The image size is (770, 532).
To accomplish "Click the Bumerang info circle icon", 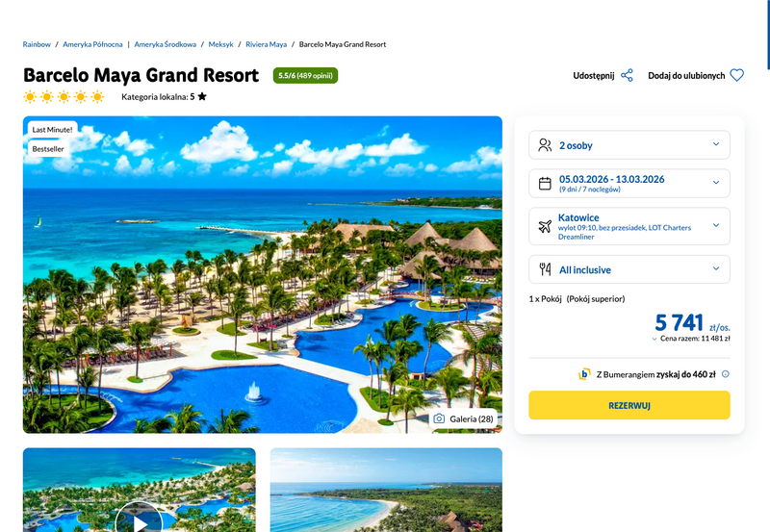I will tap(726, 374).
